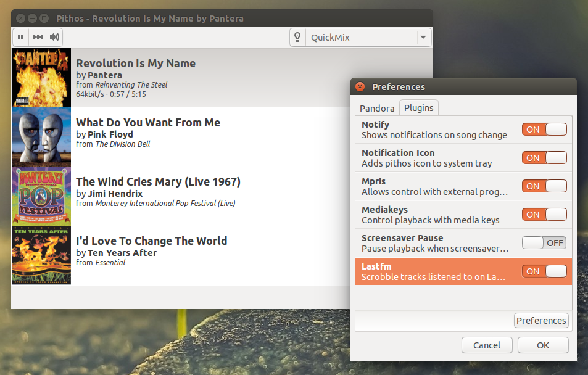Click the 0:57 / 5:15 playback time
Image resolution: width=588 pixels, height=375 pixels.
[128, 94]
